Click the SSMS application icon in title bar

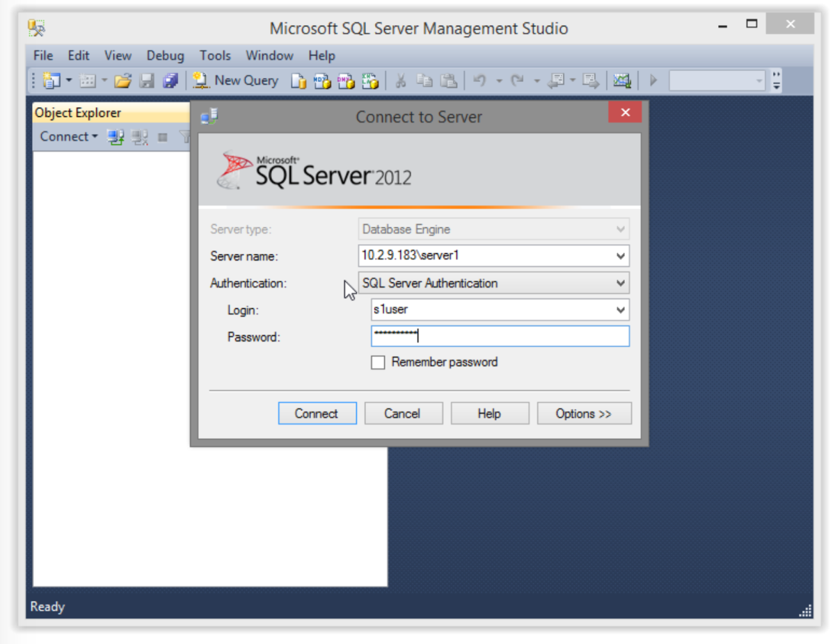[37, 28]
